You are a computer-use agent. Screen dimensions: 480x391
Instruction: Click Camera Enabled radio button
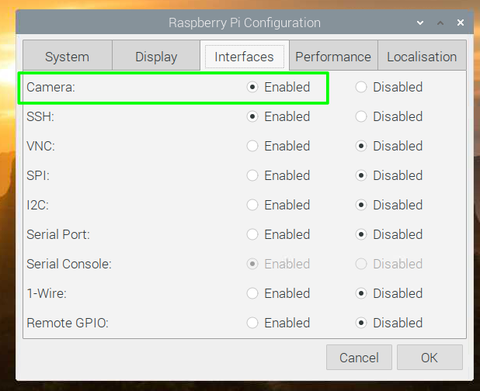[252, 87]
